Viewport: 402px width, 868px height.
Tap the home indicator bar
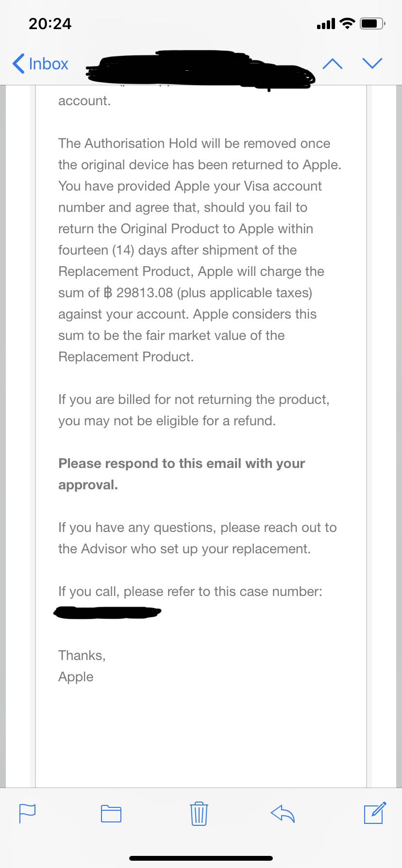click(201, 858)
